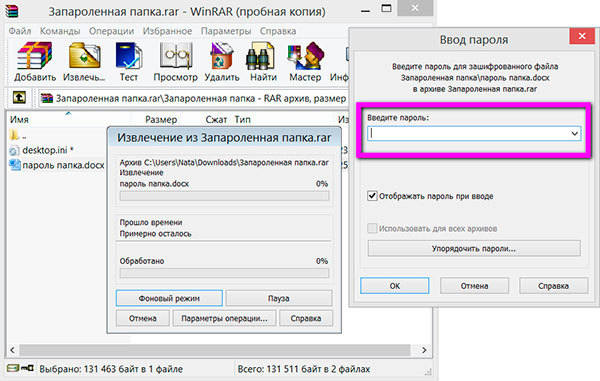Select пароль папка.docx file name
This screenshot has width=600, height=381.
tap(63, 165)
